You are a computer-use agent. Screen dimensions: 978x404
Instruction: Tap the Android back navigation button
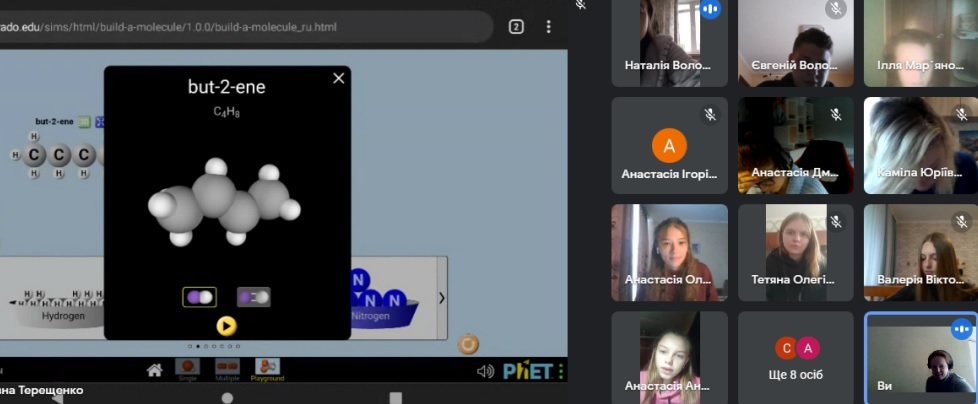tap(57, 399)
